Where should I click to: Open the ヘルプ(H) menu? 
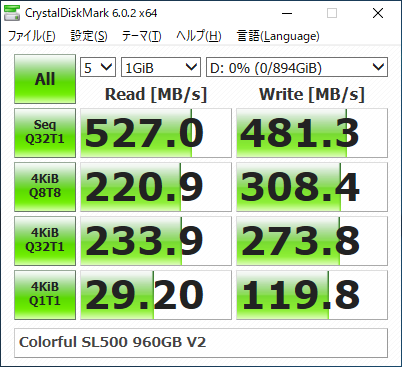point(199,36)
